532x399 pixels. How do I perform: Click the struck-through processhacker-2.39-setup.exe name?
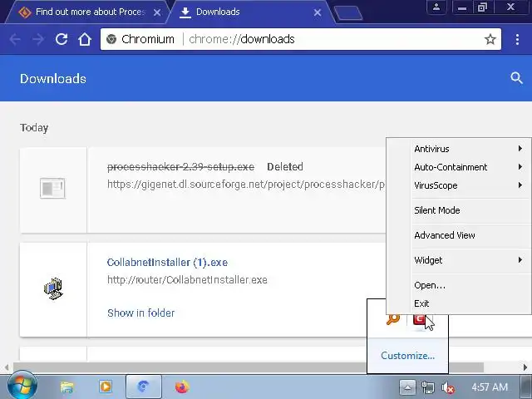tap(180, 167)
